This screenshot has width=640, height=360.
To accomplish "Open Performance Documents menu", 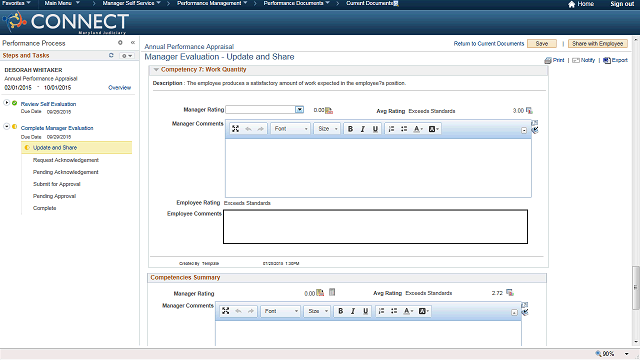I will pos(296,3).
